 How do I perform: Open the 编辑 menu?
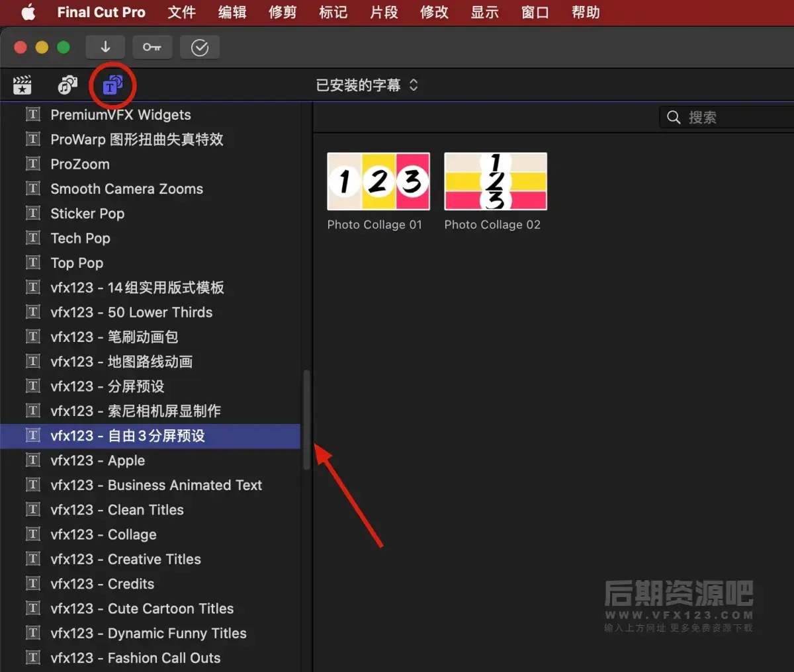coord(232,13)
